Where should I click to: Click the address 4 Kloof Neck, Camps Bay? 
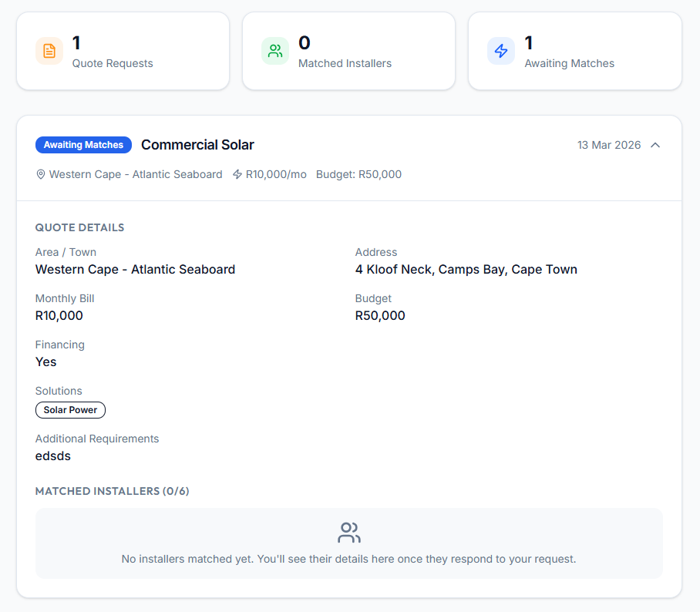coord(466,270)
